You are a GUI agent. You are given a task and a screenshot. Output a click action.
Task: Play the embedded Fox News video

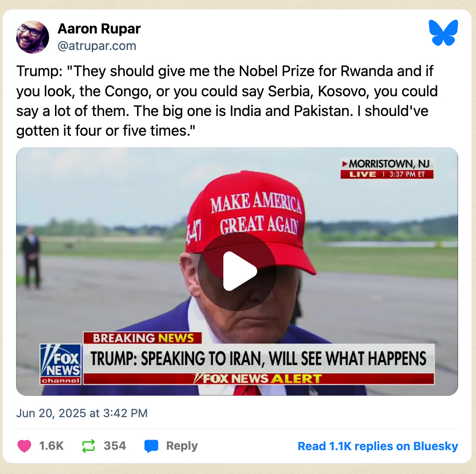237,271
